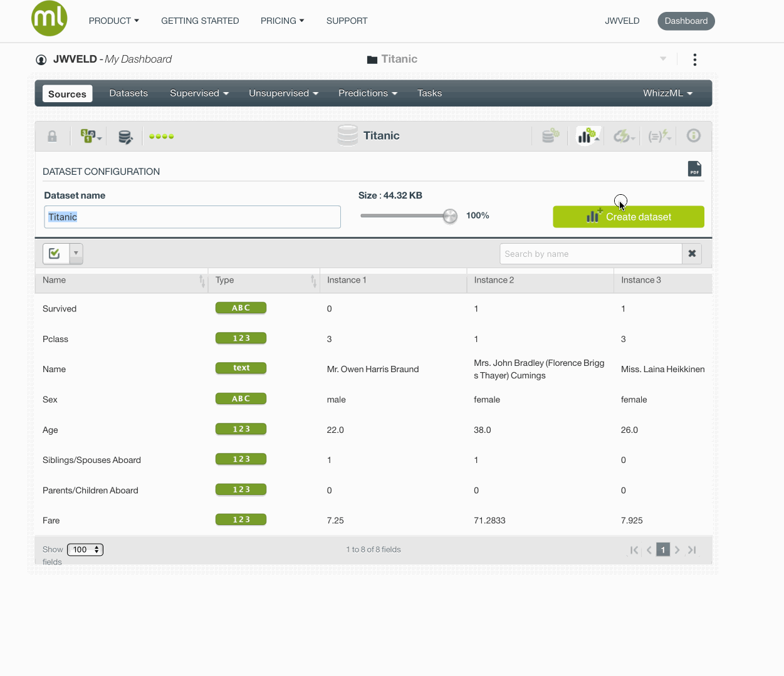The height and width of the screenshot is (676, 784).
Task: Click the Instance 2 column header
Action: click(494, 280)
